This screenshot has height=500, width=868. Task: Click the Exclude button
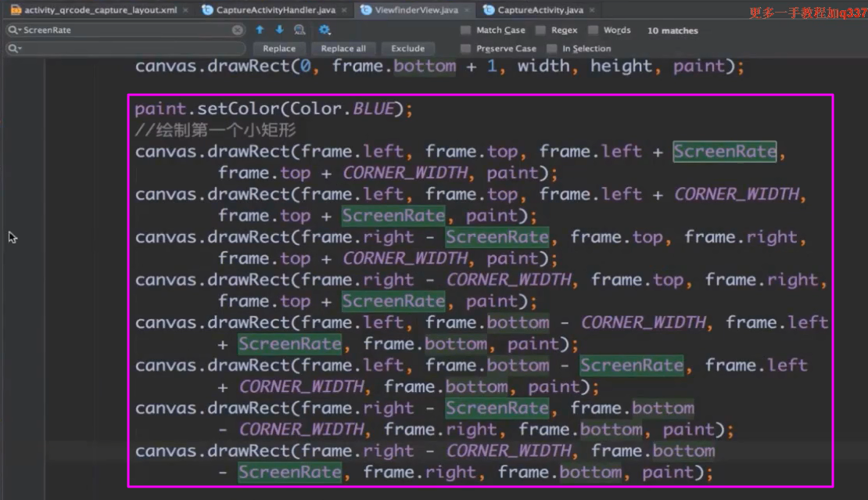pyautogui.click(x=407, y=49)
